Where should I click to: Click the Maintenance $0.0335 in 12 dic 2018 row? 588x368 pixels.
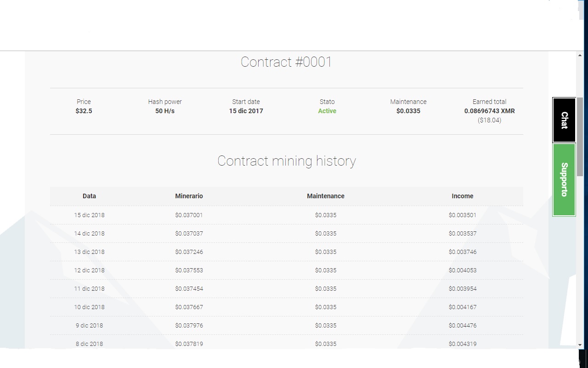pos(326,270)
